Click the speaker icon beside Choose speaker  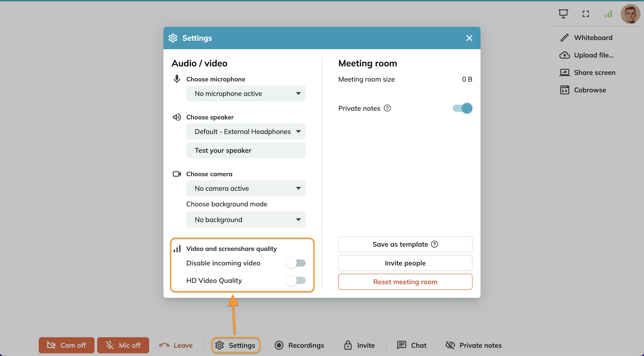click(177, 117)
